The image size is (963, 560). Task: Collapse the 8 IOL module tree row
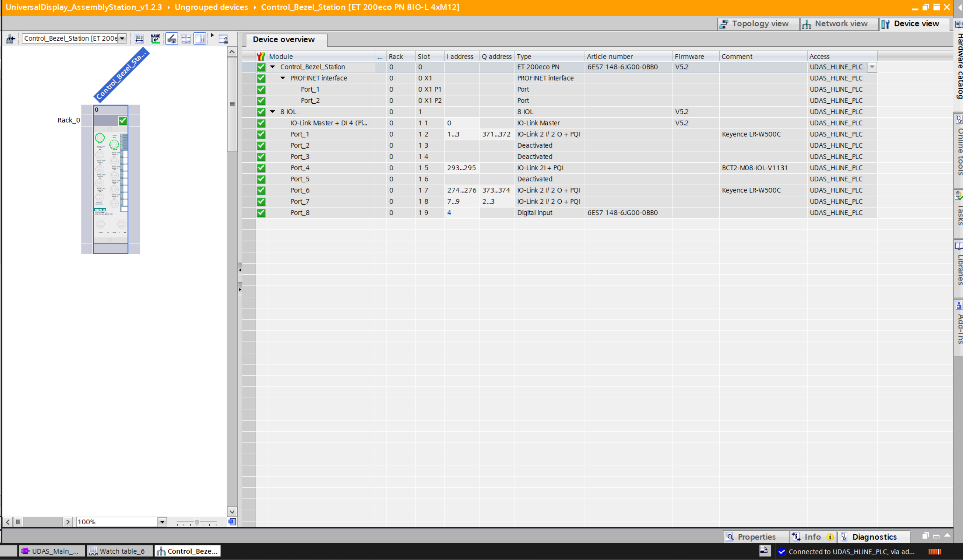[x=273, y=112]
